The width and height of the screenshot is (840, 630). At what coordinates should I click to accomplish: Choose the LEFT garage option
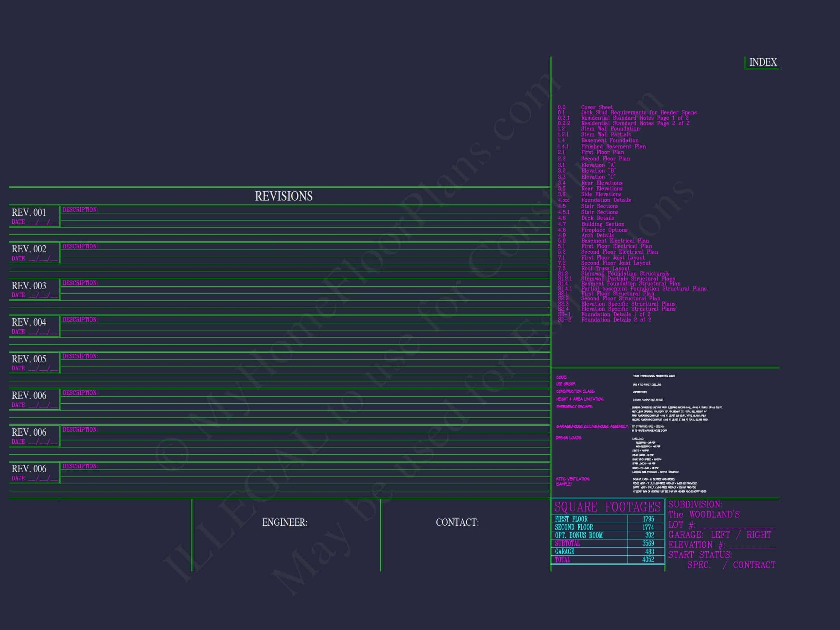click(x=720, y=535)
